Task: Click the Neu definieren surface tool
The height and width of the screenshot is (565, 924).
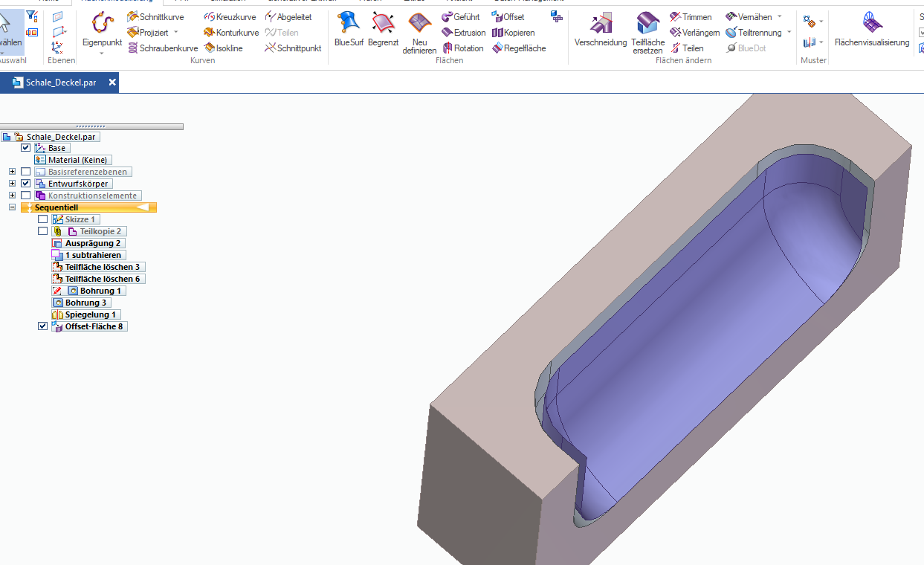Action: tap(419, 33)
